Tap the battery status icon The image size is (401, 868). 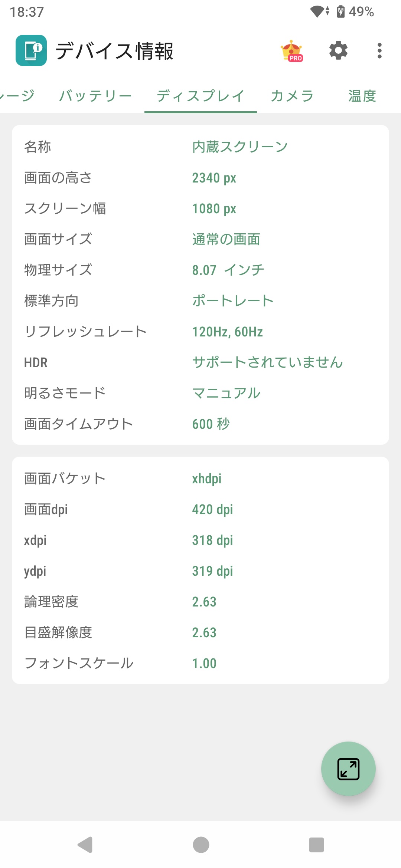point(340,11)
